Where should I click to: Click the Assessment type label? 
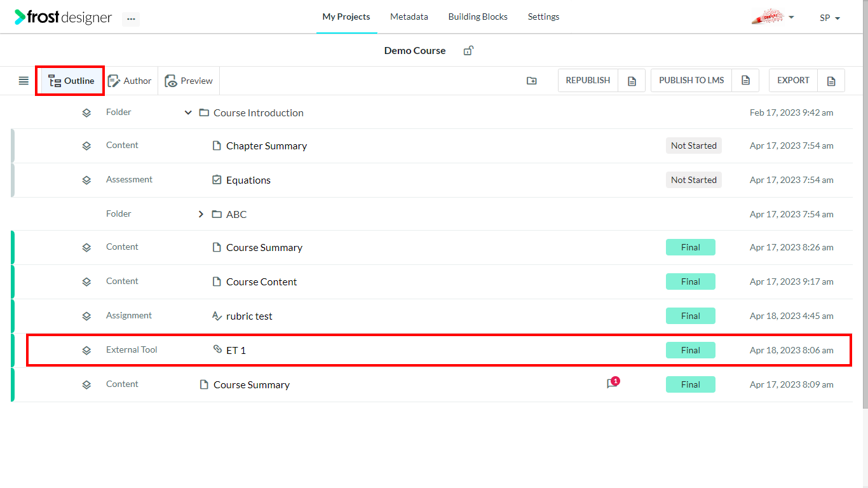(129, 179)
